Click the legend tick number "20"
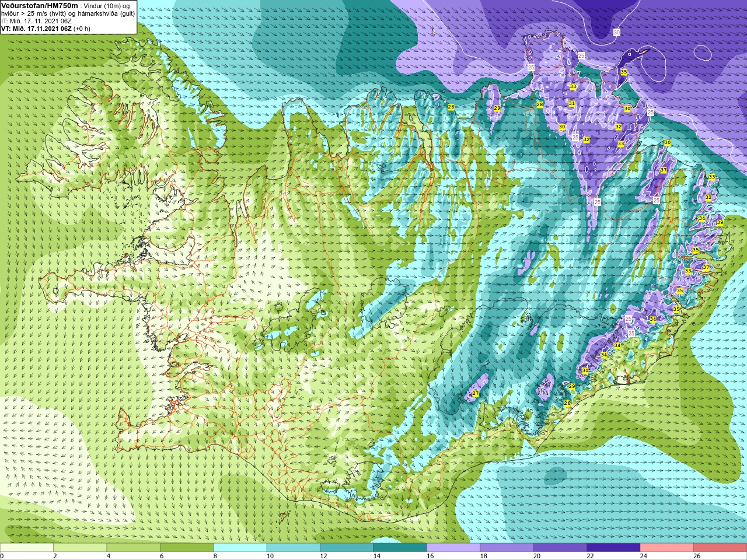Viewport: 747px width, 560px height. click(537, 556)
